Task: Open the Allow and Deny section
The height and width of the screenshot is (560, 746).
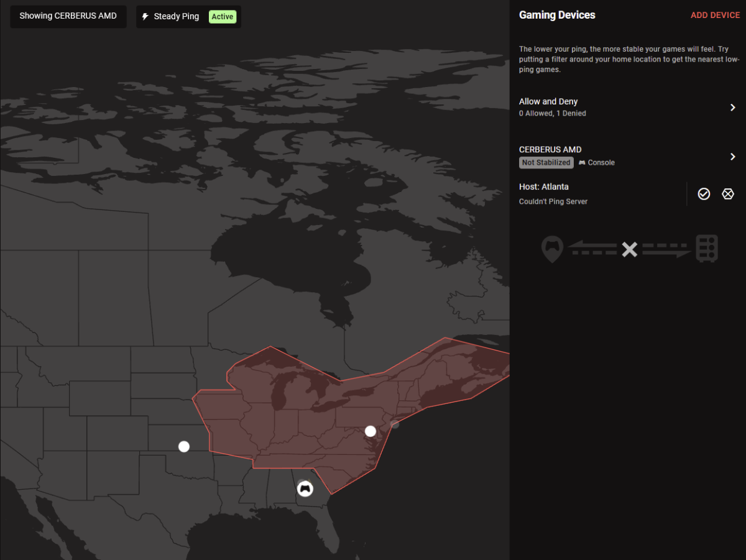Action: tap(628, 107)
